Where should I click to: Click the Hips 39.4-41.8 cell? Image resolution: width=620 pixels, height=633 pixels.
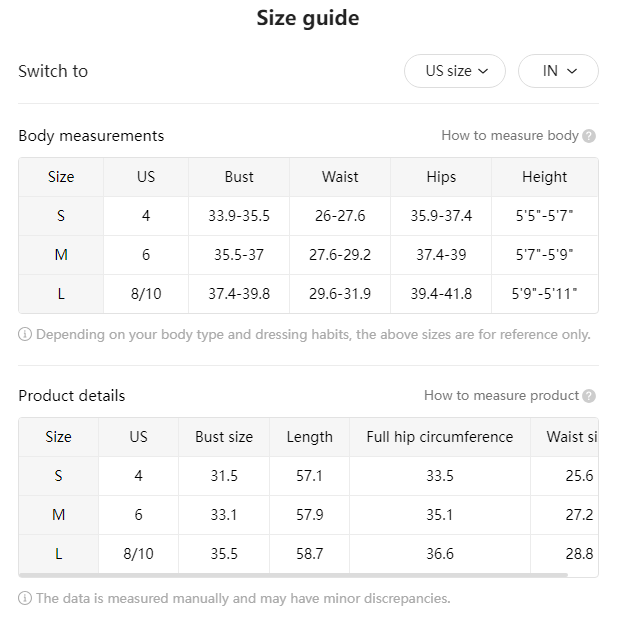click(441, 294)
